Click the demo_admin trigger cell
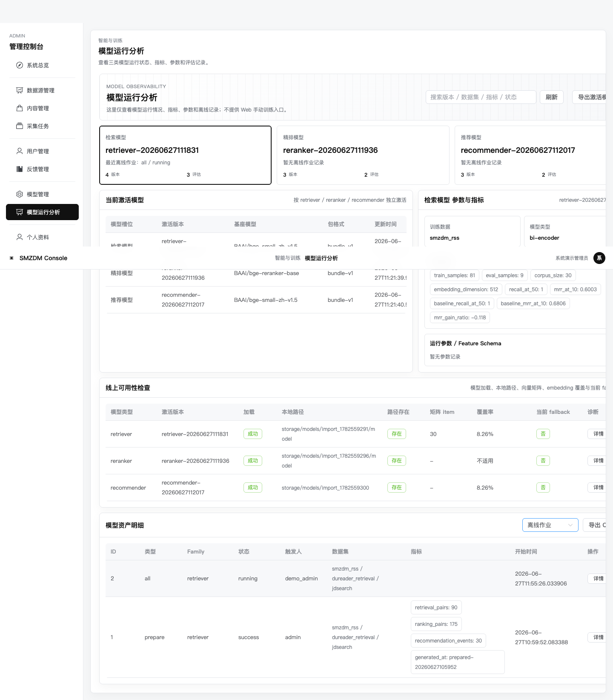 301,579
